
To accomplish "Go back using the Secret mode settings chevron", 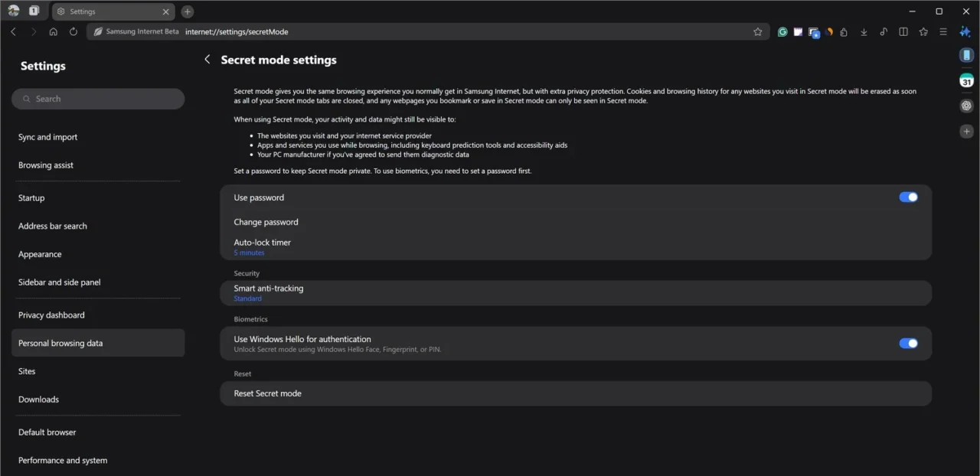I will [x=207, y=59].
